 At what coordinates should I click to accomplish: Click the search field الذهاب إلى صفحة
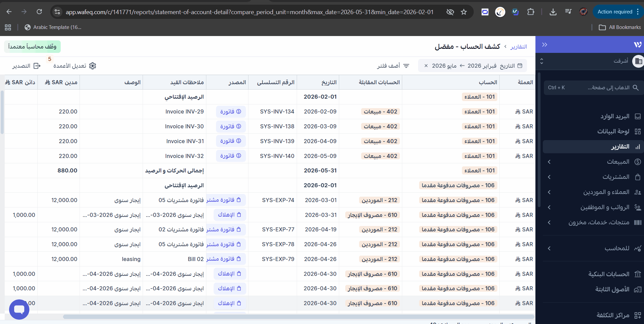click(593, 88)
